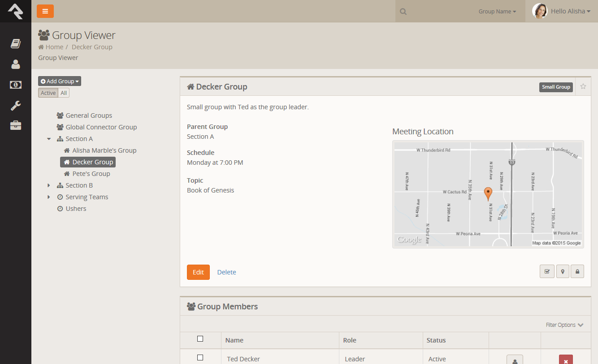Click the person icon in the sidebar
The image size is (598, 364).
[x=16, y=64]
